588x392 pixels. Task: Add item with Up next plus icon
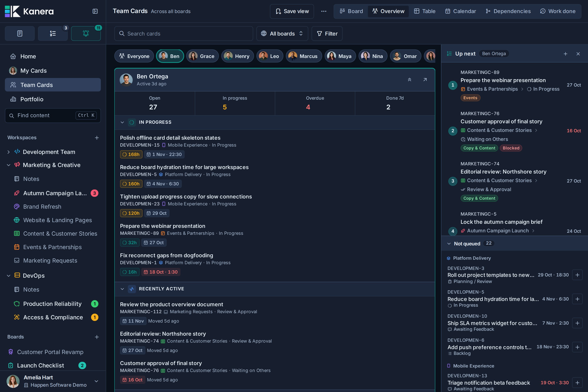[566, 54]
